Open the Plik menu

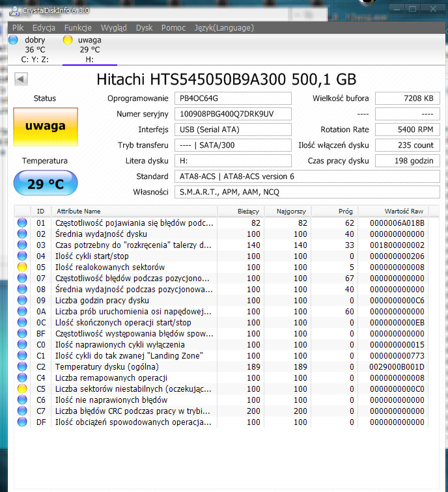(x=18, y=27)
